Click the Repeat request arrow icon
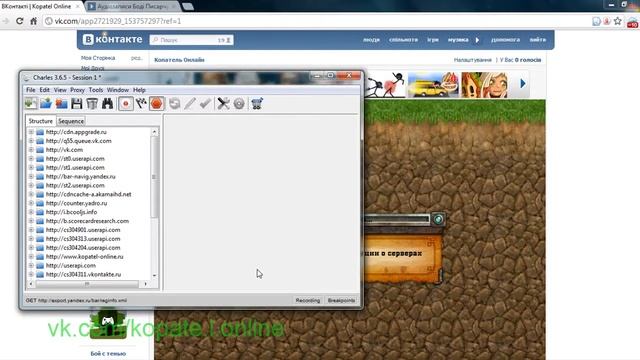 pyautogui.click(x=175, y=104)
